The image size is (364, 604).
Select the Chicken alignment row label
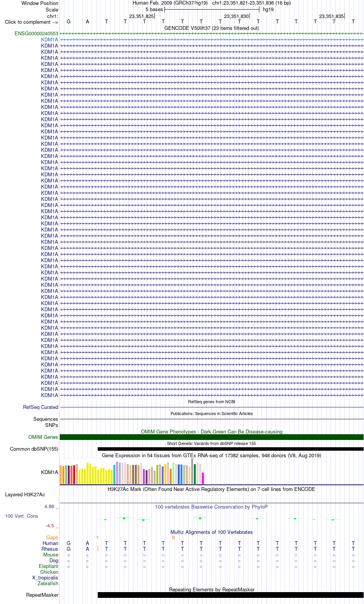[x=49, y=572]
